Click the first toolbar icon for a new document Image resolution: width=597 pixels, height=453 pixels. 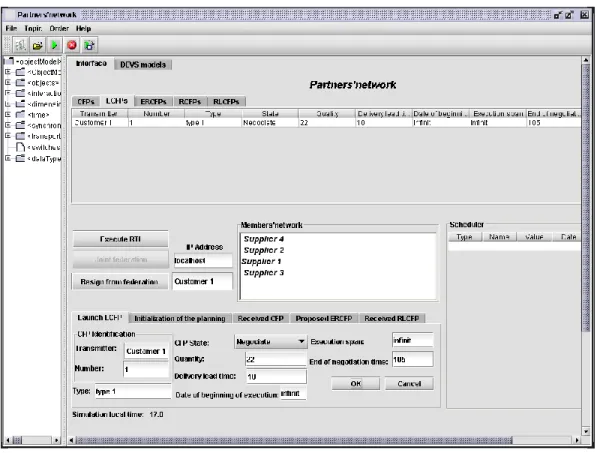pos(20,45)
